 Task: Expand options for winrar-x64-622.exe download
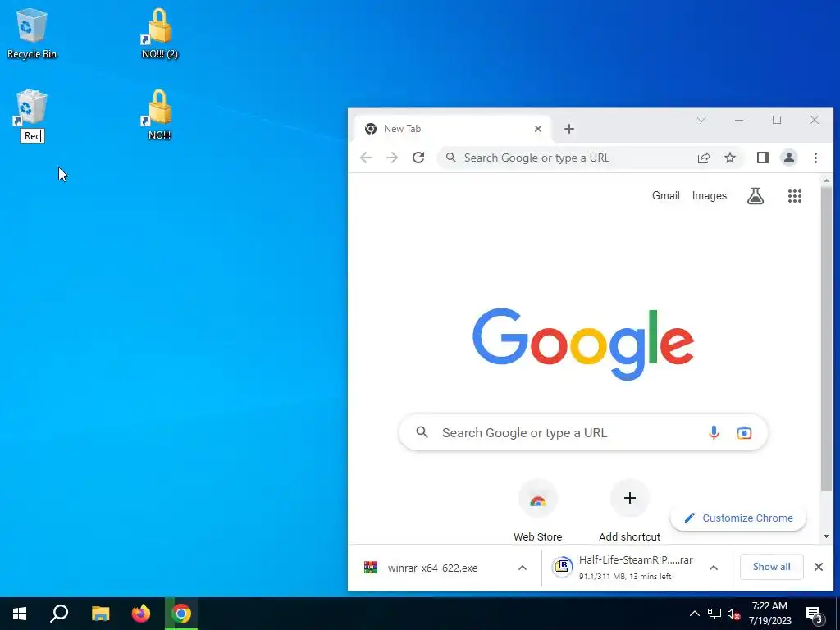[x=523, y=568]
